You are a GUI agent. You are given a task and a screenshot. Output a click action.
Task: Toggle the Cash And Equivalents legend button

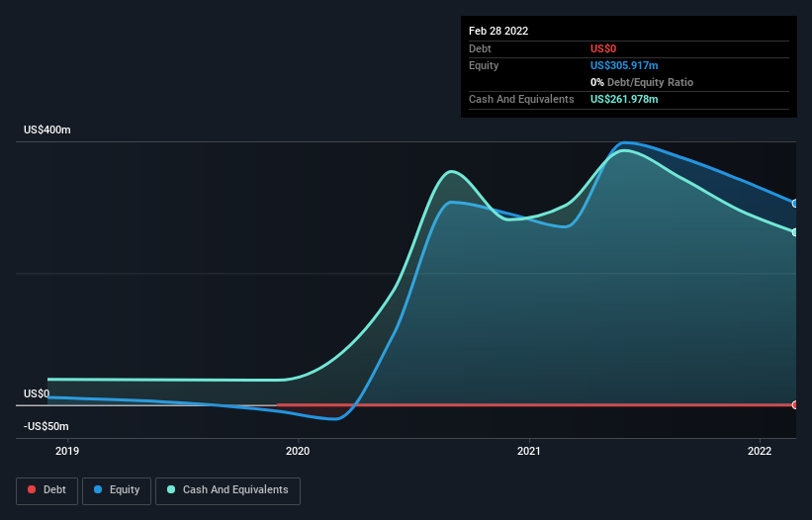pyautogui.click(x=227, y=490)
